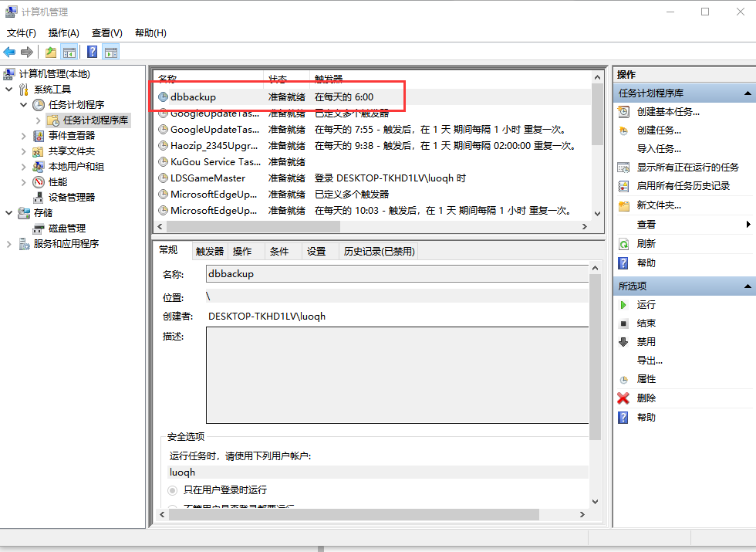Screen dimensions: 756x552
Task: Click the details pane vertical scrollbar thumb
Action: tap(595, 357)
